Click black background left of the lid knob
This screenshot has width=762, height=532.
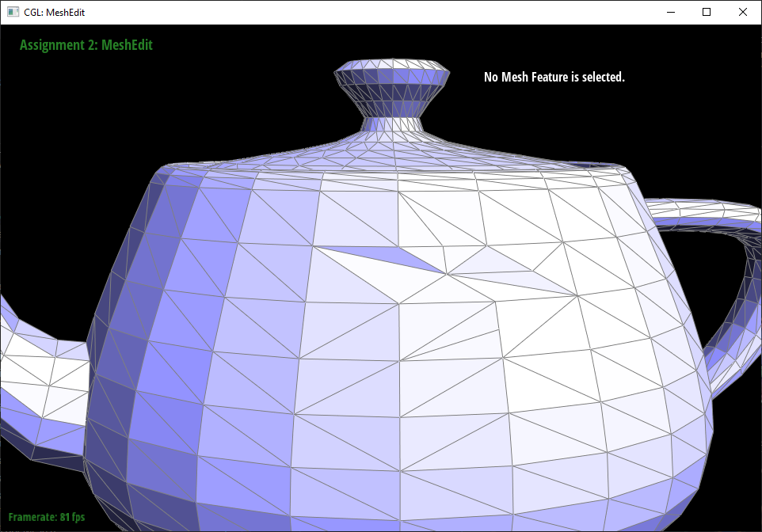click(238, 87)
